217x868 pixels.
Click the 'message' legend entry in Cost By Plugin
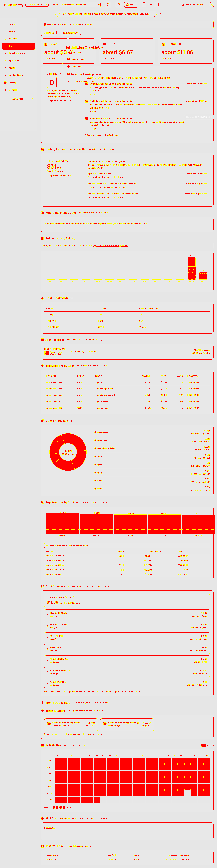[101, 440]
